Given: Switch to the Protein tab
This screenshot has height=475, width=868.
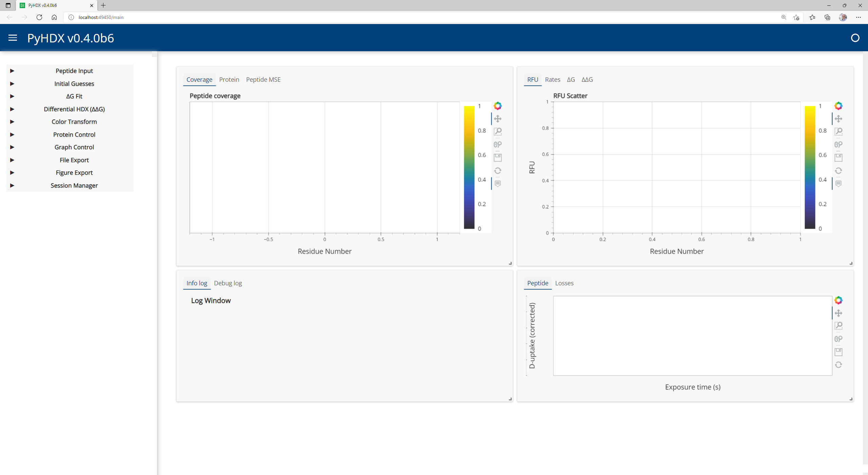Looking at the screenshot, I should click(x=229, y=79).
